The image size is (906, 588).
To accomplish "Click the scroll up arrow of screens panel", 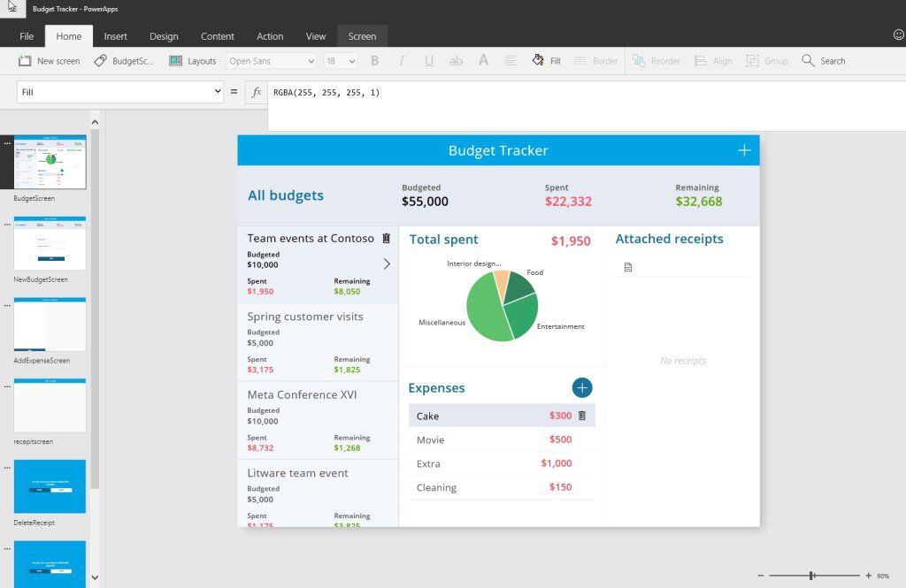I will (95, 122).
